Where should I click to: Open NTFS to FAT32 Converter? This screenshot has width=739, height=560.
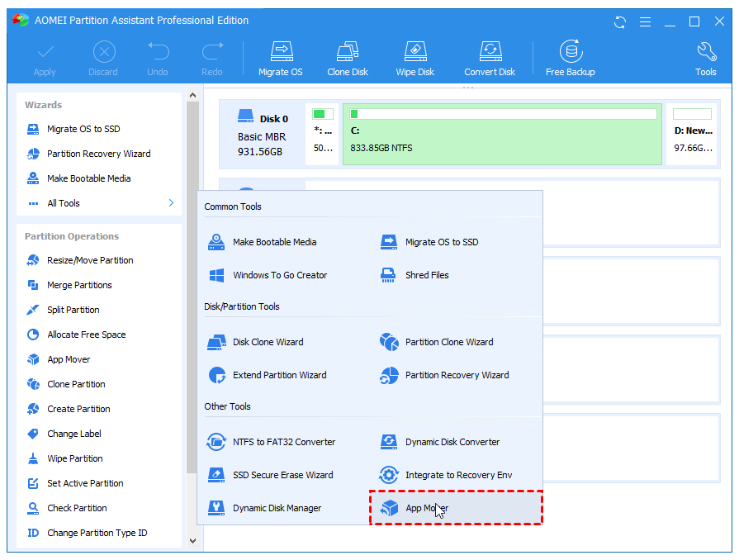[x=272, y=442]
